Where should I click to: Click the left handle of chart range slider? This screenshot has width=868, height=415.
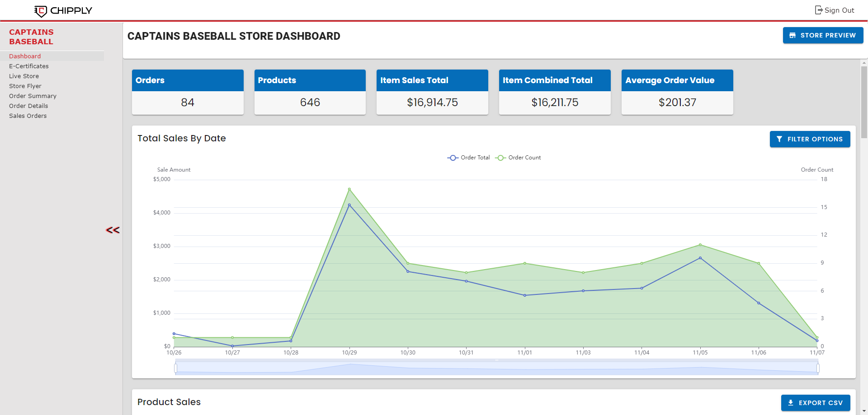(x=176, y=368)
